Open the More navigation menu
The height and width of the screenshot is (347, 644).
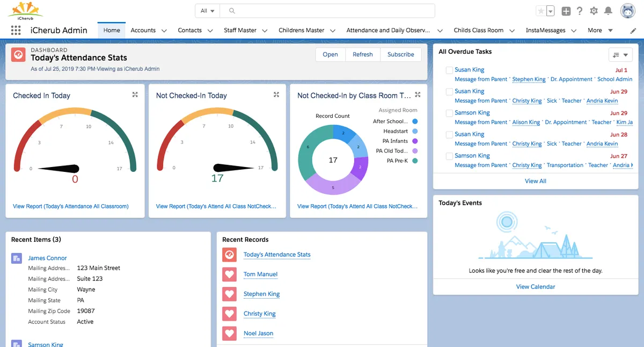[600, 31]
